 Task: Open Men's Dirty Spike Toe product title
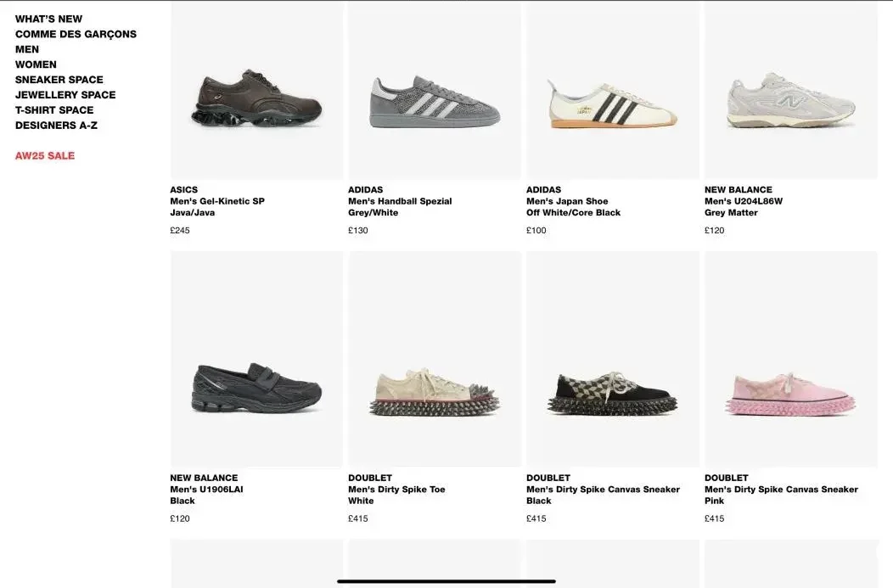(396, 490)
